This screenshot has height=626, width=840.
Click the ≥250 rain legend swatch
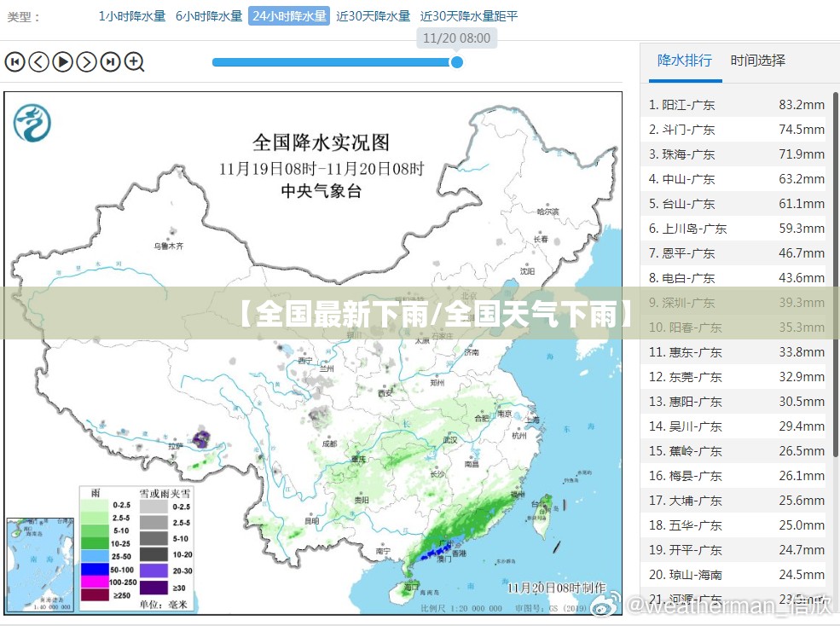95,595
